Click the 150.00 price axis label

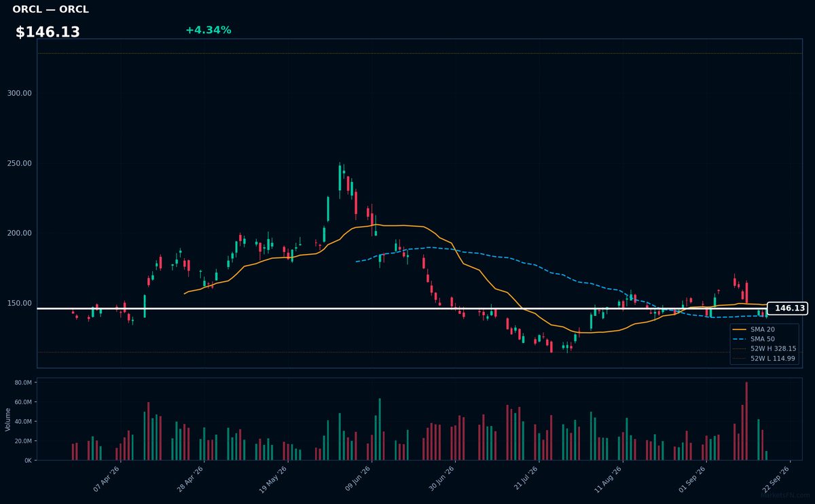(20, 303)
